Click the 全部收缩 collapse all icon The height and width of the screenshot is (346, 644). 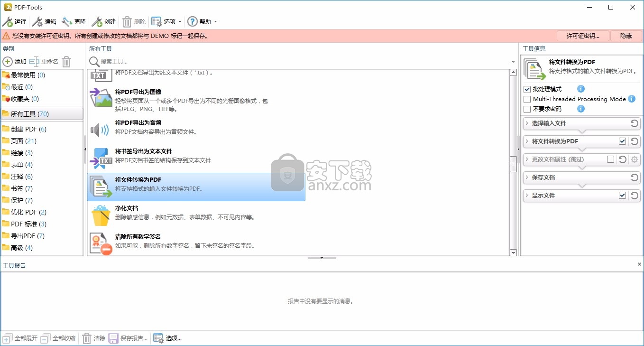point(45,338)
